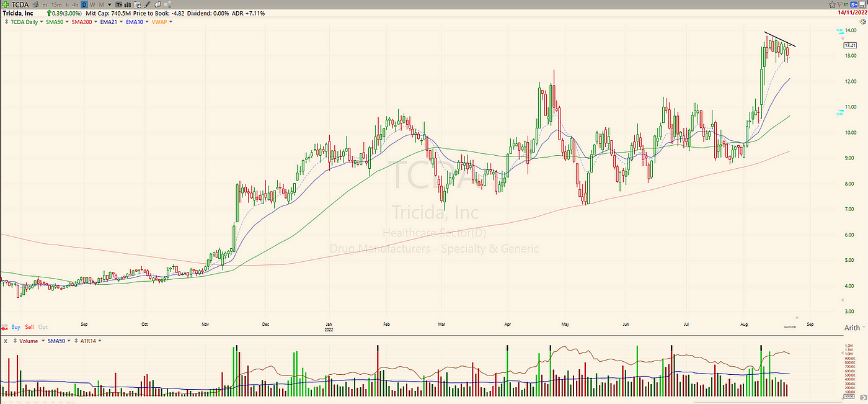Screen dimensions: 868x404
Task: Switch to the 15m timeframe
Action: (x=56, y=5)
